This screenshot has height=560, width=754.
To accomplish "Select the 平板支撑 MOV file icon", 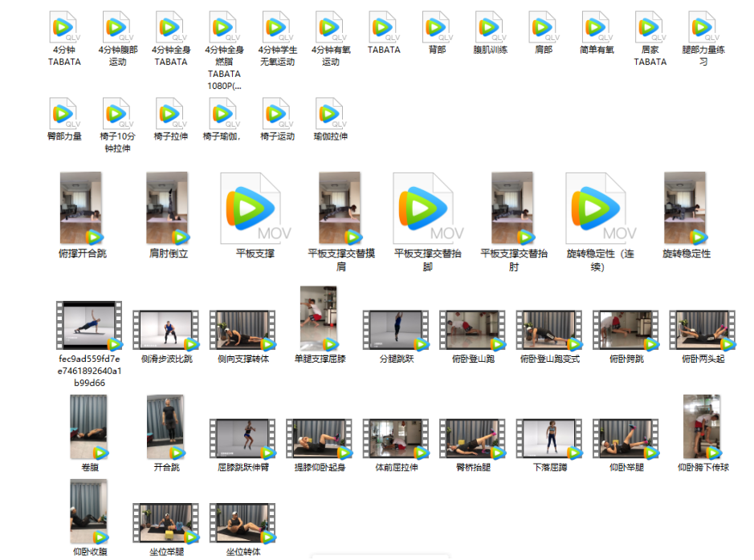I will pyautogui.click(x=255, y=209).
